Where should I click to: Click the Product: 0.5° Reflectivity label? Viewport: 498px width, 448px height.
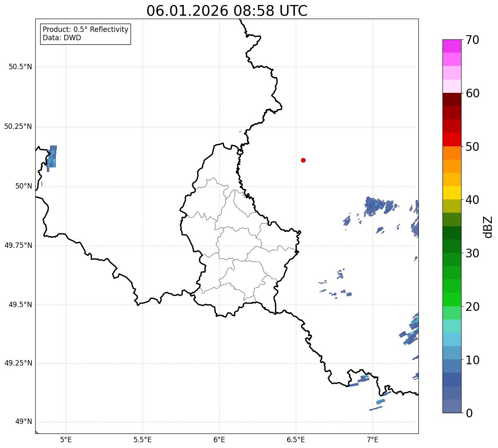point(86,29)
